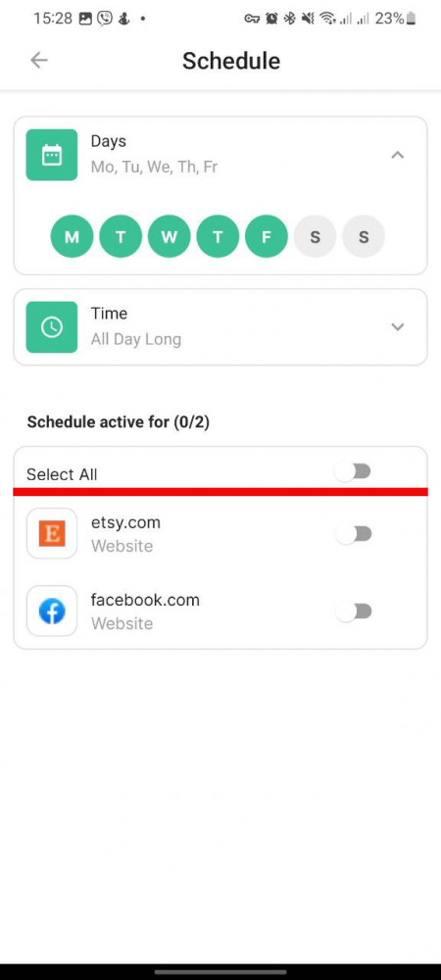Deselect Monday day circle

(x=72, y=236)
